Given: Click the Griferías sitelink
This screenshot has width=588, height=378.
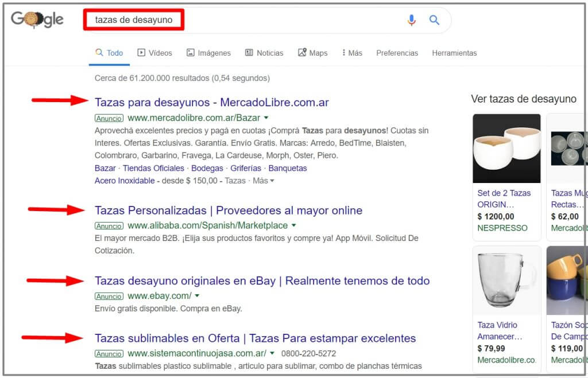Looking at the screenshot, I should [x=246, y=168].
